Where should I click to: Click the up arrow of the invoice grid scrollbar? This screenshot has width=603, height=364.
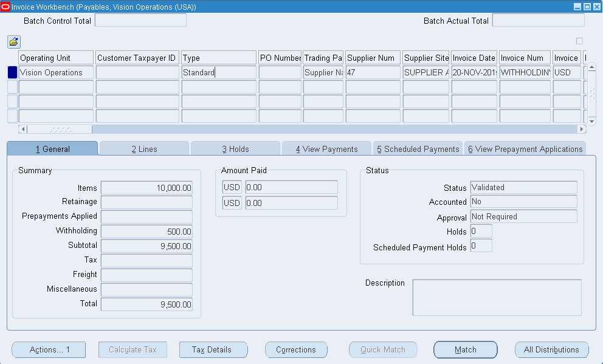[x=591, y=67]
